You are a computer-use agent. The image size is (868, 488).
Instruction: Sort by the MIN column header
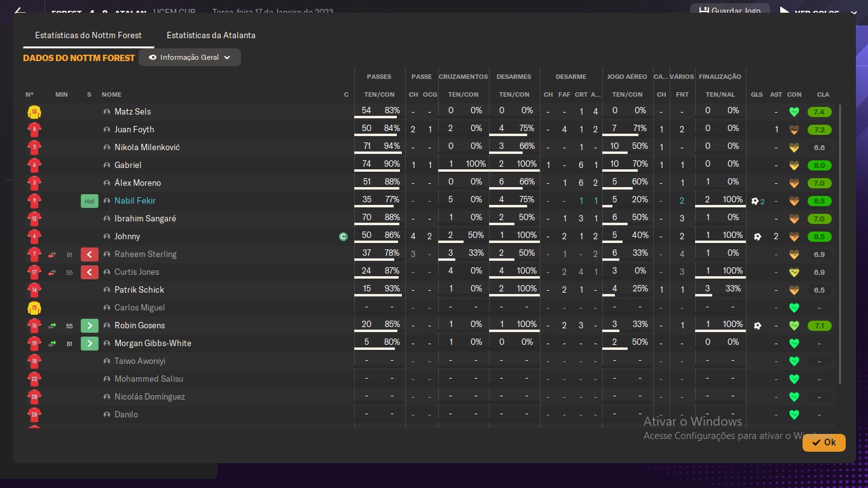62,95
